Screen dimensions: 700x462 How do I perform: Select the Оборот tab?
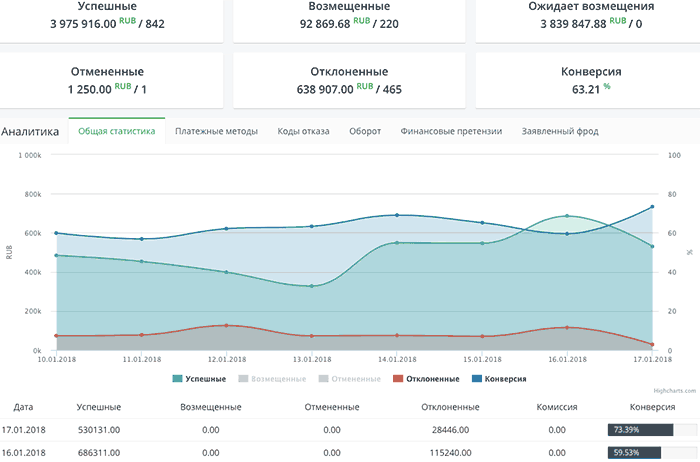click(x=365, y=131)
